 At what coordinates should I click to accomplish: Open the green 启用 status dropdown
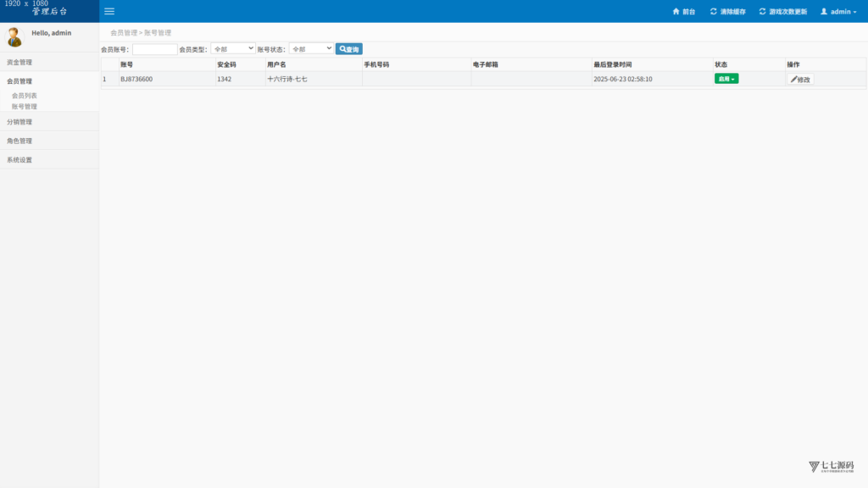point(726,79)
